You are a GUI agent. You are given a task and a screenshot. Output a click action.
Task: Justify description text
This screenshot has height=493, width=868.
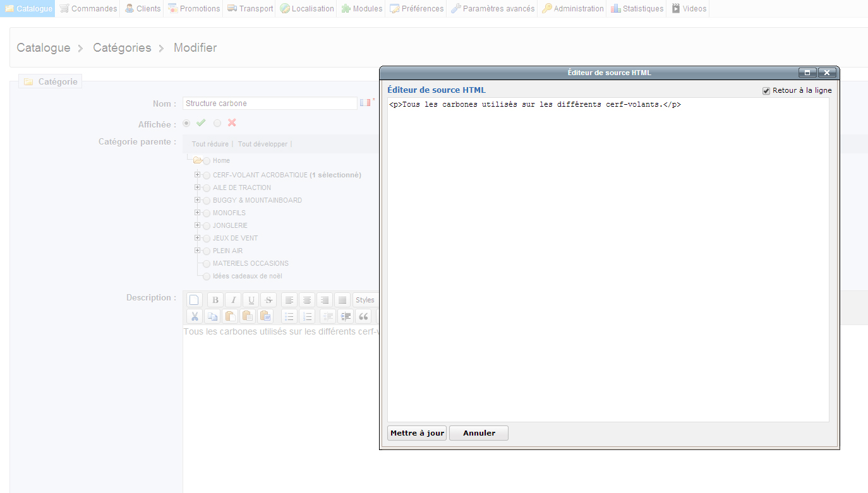coord(342,300)
